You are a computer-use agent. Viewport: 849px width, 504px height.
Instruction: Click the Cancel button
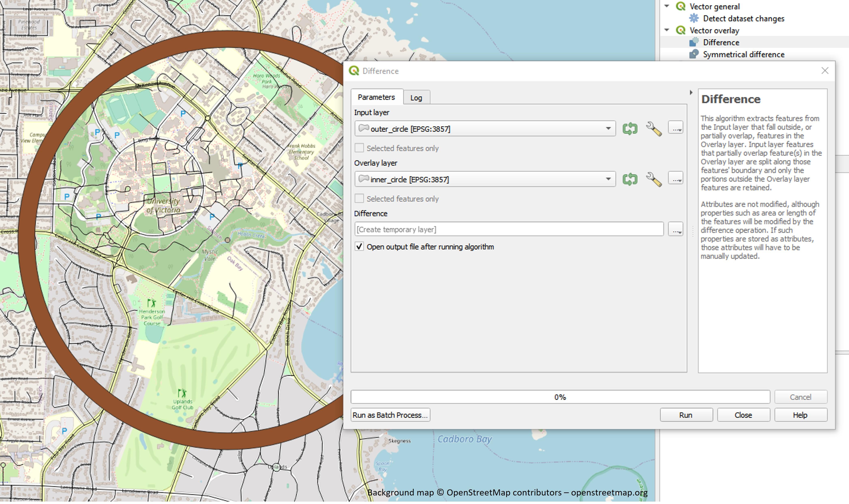click(x=800, y=397)
